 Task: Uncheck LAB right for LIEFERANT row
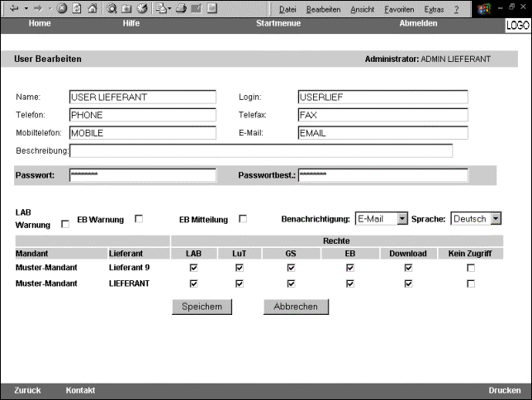coord(194,283)
